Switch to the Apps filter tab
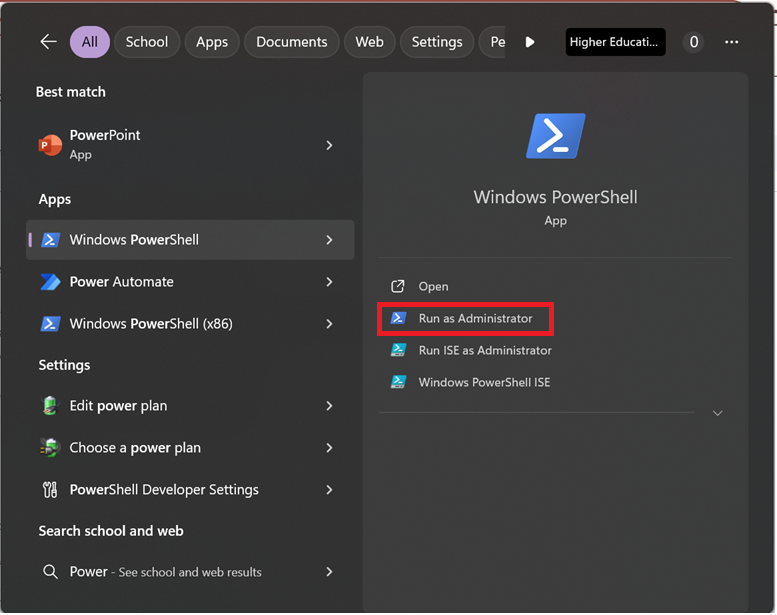Image resolution: width=777 pixels, height=615 pixels. (212, 42)
